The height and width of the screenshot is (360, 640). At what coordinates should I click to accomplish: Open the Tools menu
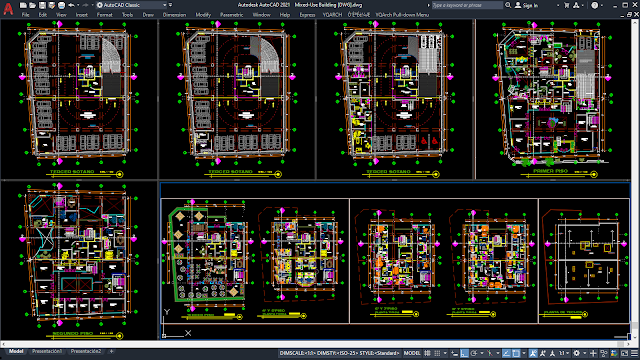127,15
